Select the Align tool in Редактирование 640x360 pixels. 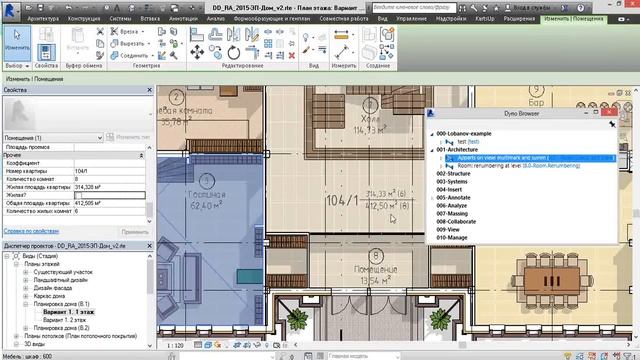[x=197, y=34]
